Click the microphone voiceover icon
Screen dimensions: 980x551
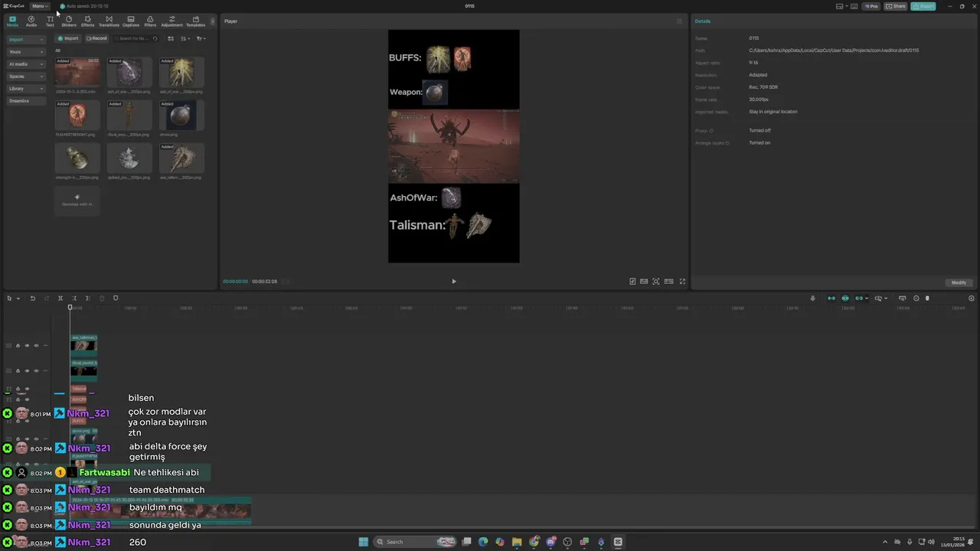click(x=813, y=298)
